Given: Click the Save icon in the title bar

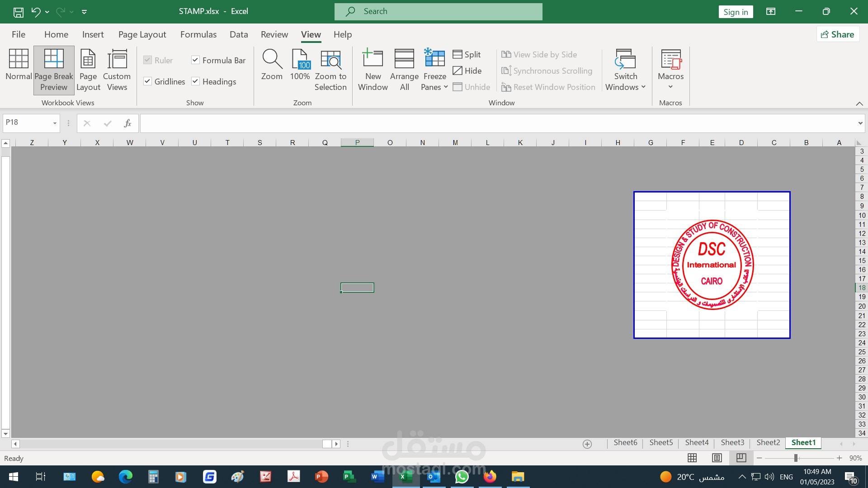Looking at the screenshot, I should click(x=19, y=12).
